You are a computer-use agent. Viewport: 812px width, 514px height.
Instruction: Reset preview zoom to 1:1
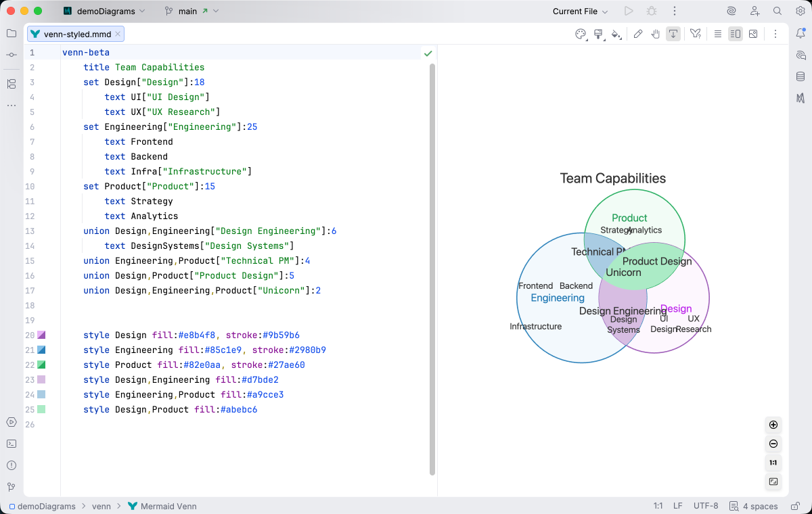(773, 463)
